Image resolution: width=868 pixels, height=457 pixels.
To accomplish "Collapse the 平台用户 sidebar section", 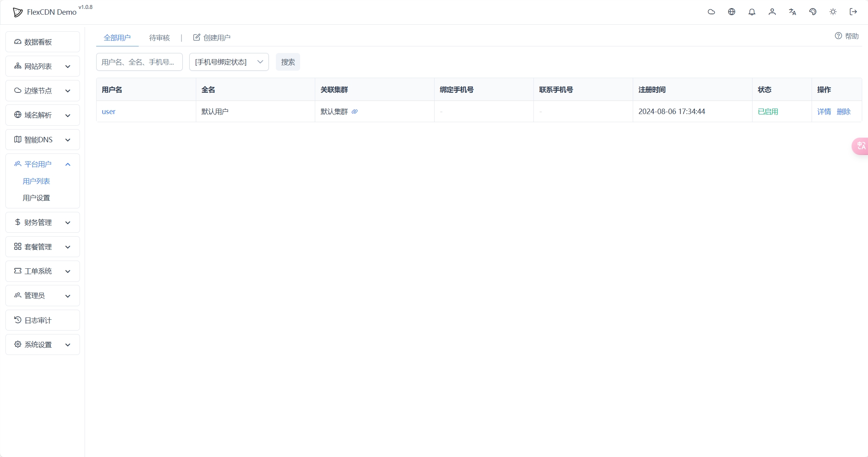I will 42,164.
